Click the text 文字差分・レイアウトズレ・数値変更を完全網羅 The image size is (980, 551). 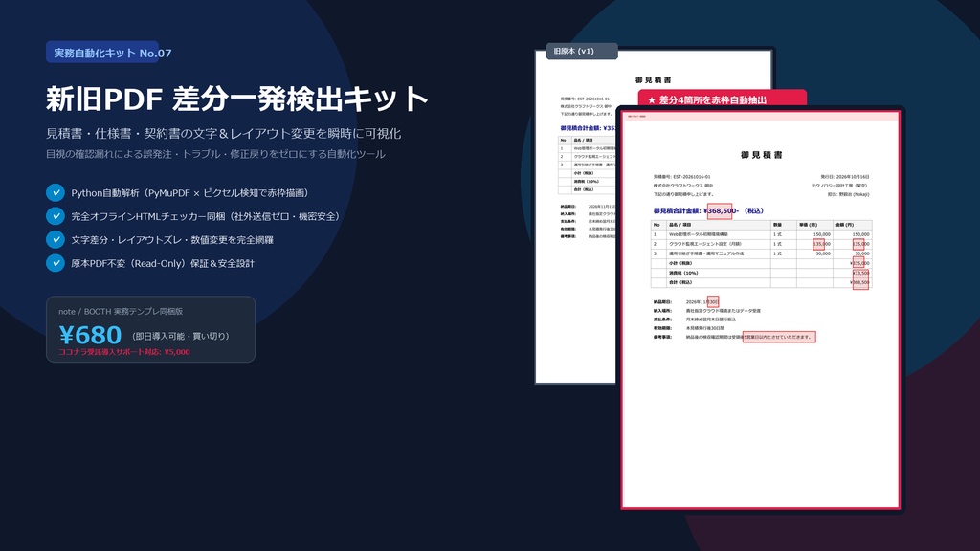coord(172,240)
